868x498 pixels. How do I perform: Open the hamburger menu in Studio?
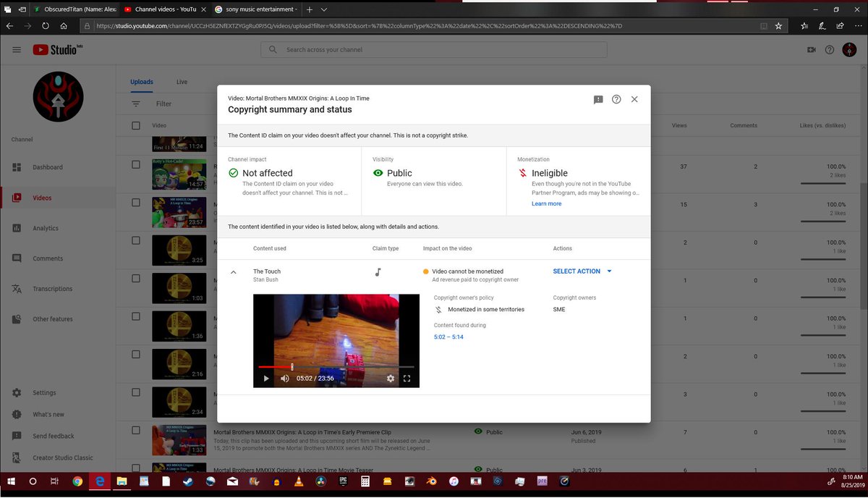coord(17,50)
